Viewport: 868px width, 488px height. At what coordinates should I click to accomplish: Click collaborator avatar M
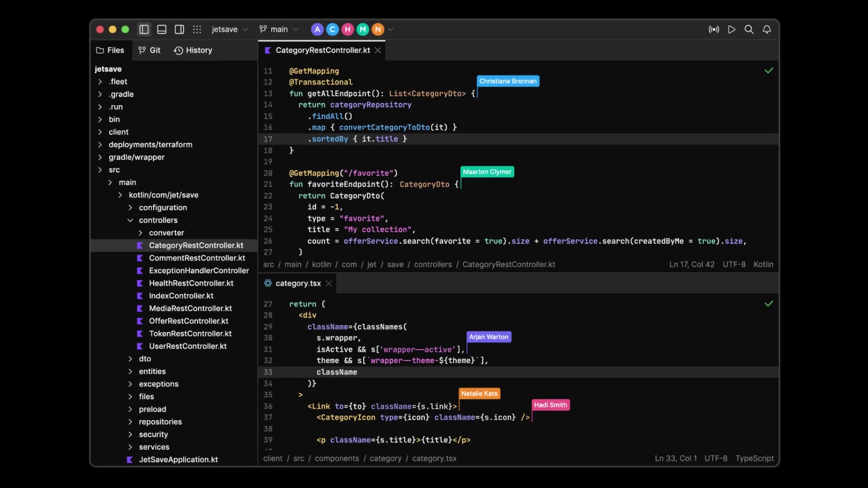(363, 29)
